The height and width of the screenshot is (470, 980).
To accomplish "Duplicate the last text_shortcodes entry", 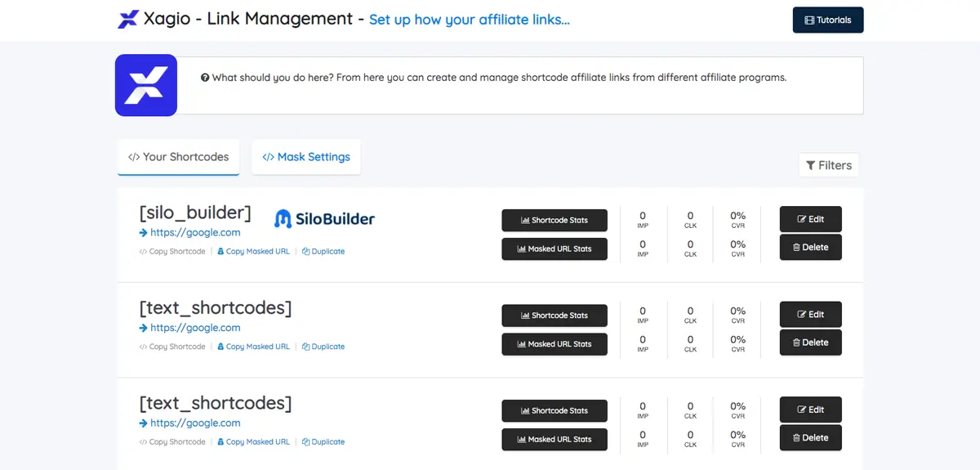I will coord(323,442).
